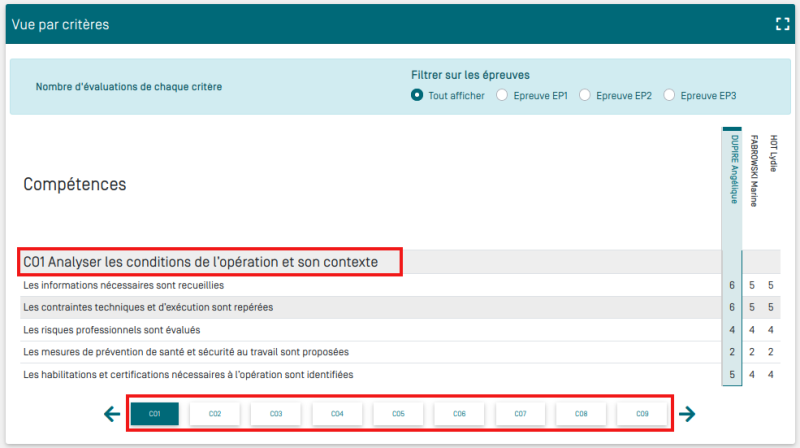Open the C03 competence tab
Image resolution: width=800 pixels, height=448 pixels.
coord(276,414)
